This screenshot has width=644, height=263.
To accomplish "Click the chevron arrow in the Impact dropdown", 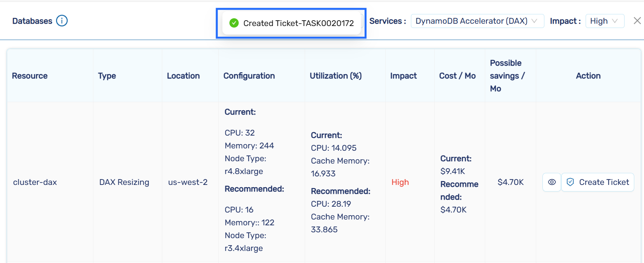I will click(x=615, y=21).
